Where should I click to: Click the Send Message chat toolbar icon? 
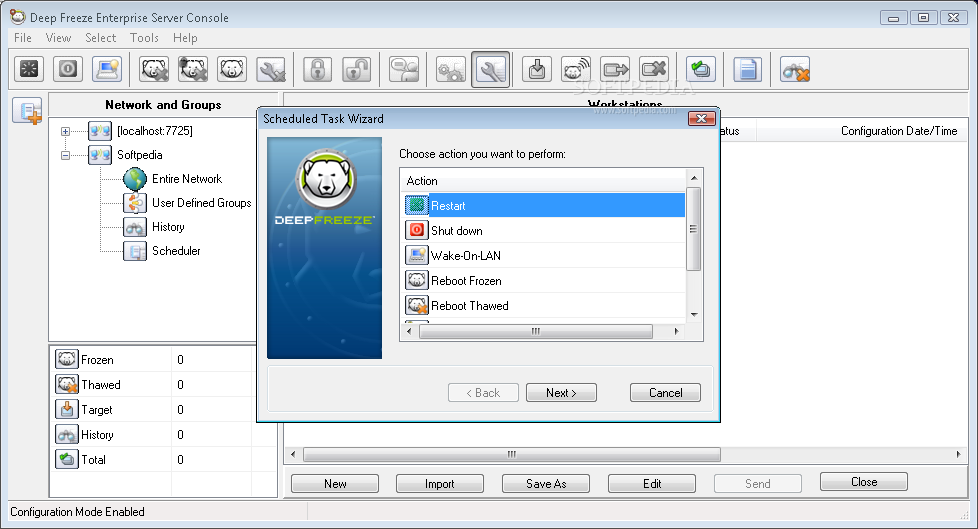coord(404,69)
